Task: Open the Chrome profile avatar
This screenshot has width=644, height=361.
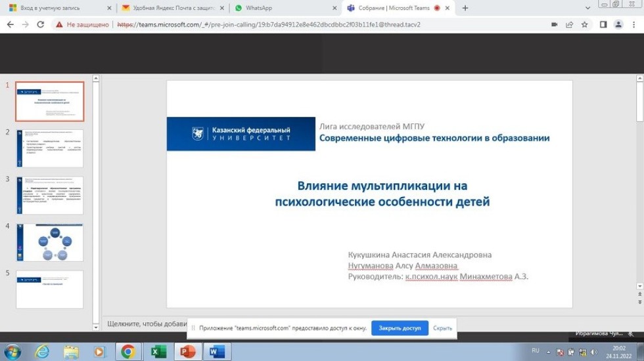Action: click(x=618, y=25)
